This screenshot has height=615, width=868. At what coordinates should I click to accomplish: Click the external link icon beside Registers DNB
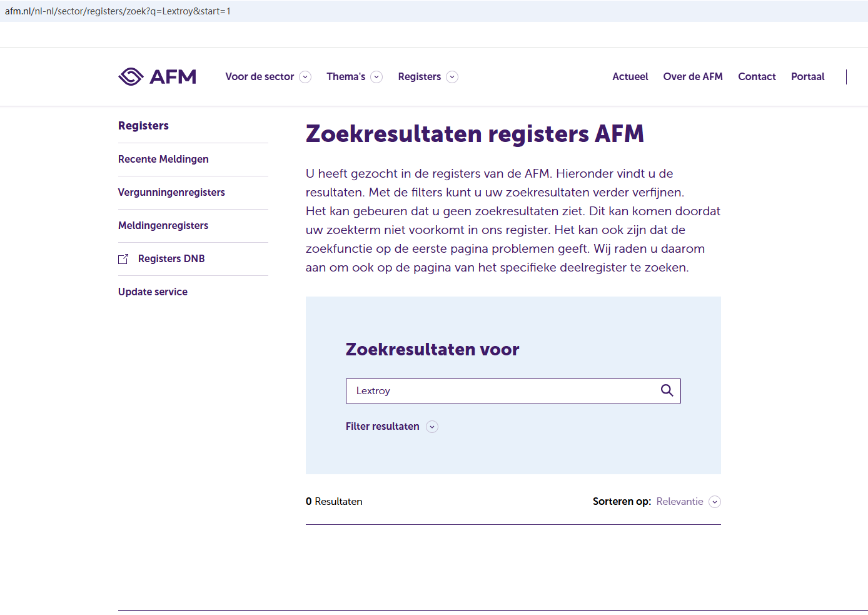[123, 259]
